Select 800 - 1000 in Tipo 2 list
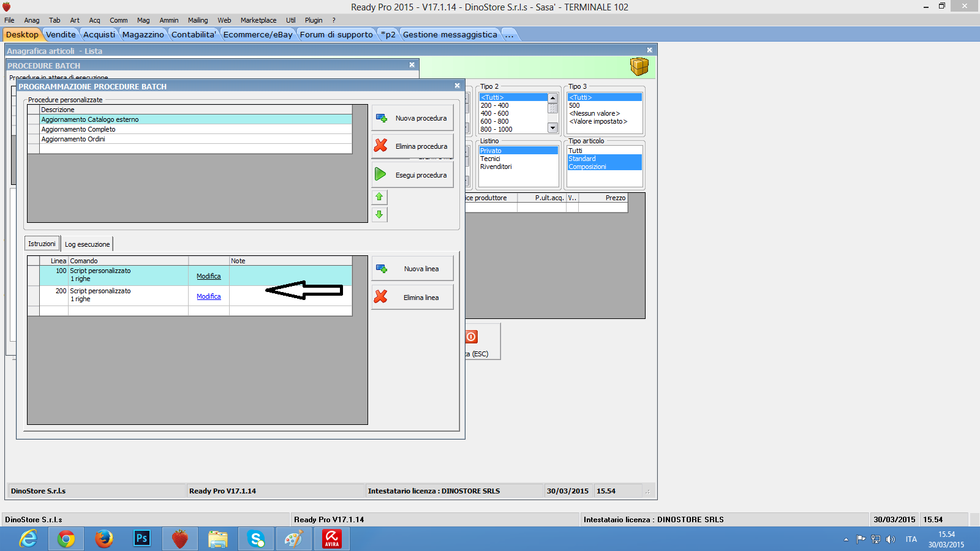Viewport: 980px width, 551px height. 513,129
